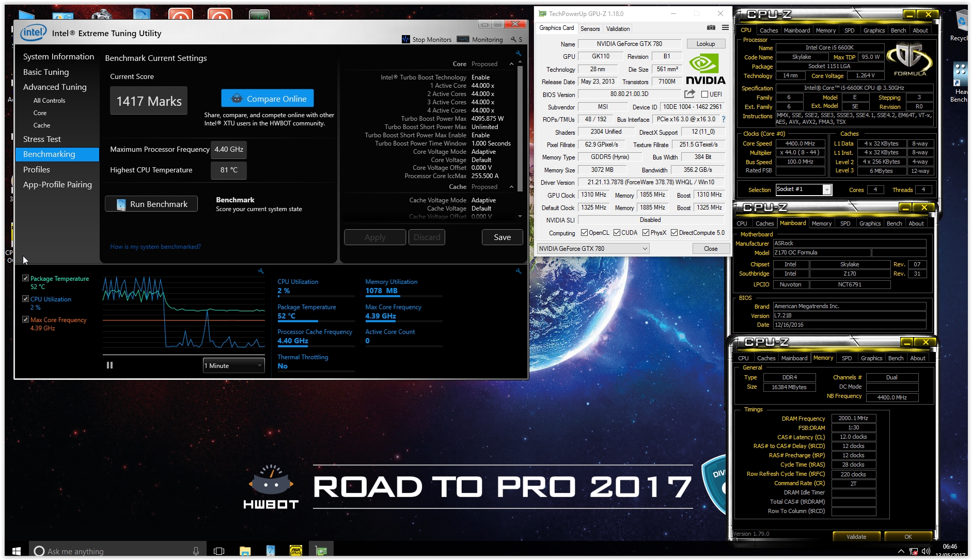
Task: Click wrench icon above the monitoring graph
Action: (x=261, y=271)
